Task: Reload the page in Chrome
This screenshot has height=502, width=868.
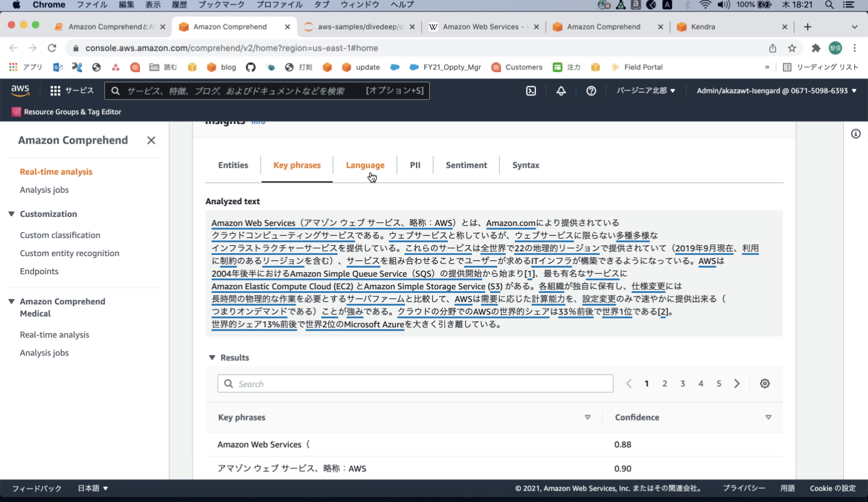Action: (x=52, y=48)
